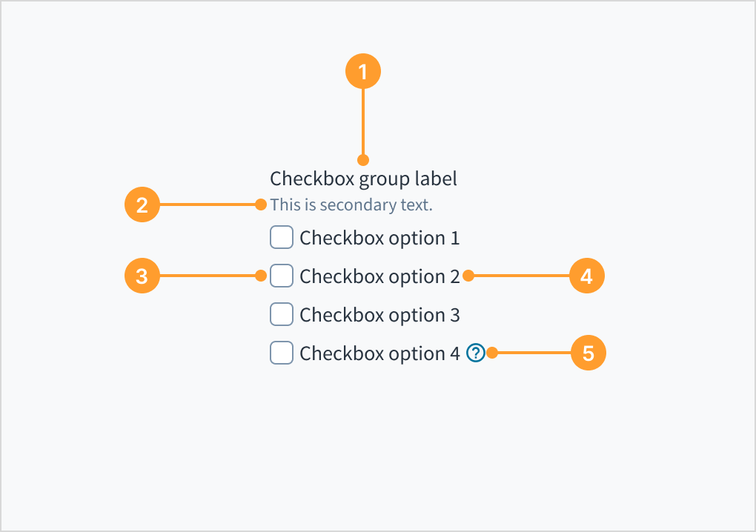Screen dimensions: 756x532
Task: Click the orange marker numbered 1
Action: click(363, 70)
